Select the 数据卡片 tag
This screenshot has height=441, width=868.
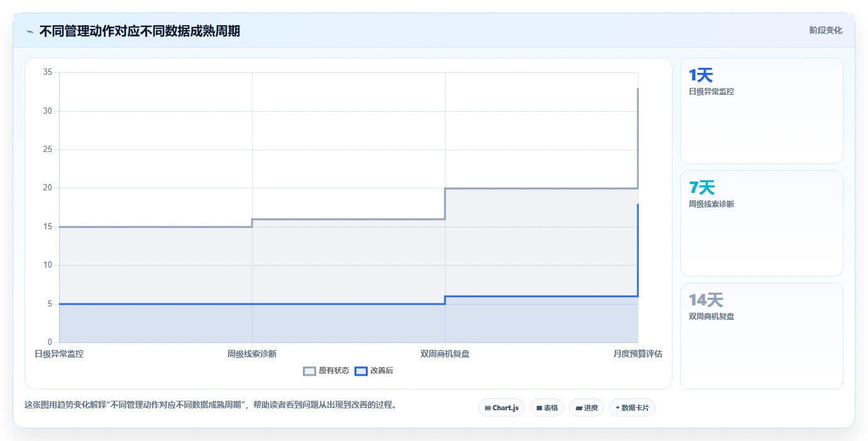tap(632, 408)
